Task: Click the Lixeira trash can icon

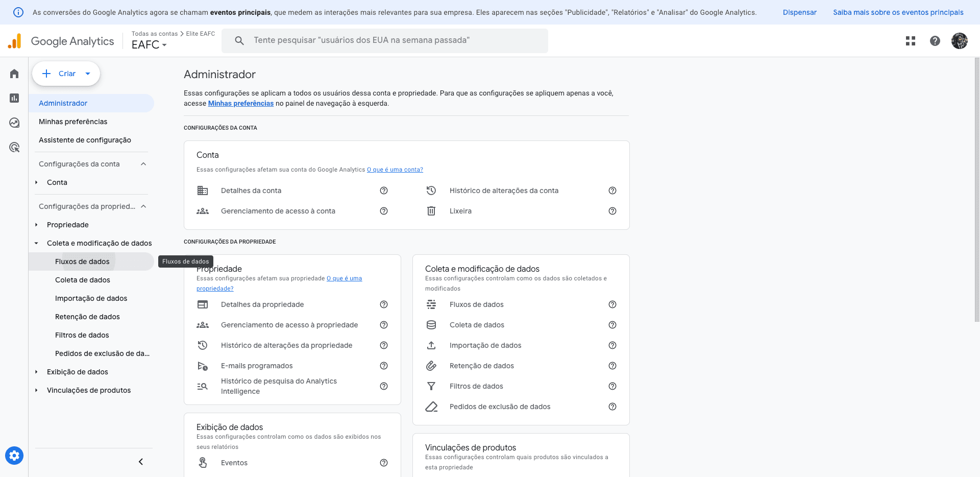Action: click(x=431, y=211)
